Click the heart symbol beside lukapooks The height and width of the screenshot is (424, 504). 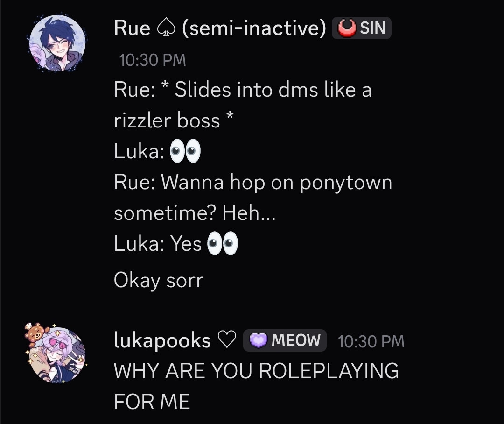click(x=227, y=340)
